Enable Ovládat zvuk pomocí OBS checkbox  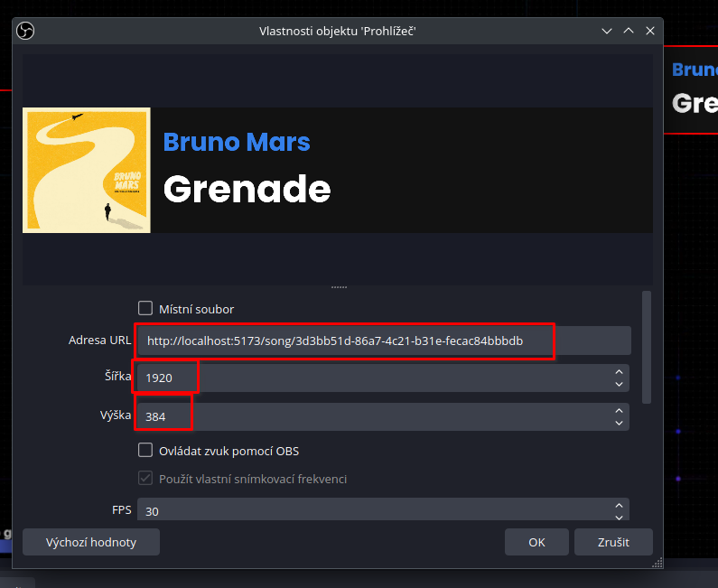click(145, 450)
